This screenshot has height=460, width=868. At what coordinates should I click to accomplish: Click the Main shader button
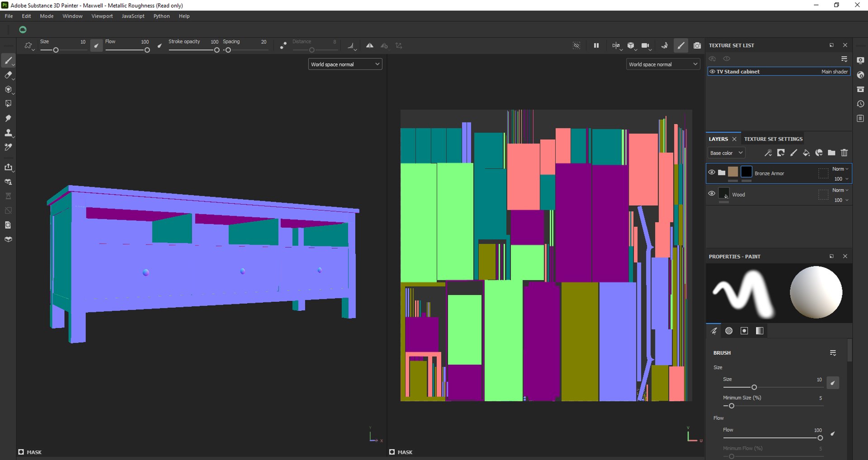[x=835, y=71]
